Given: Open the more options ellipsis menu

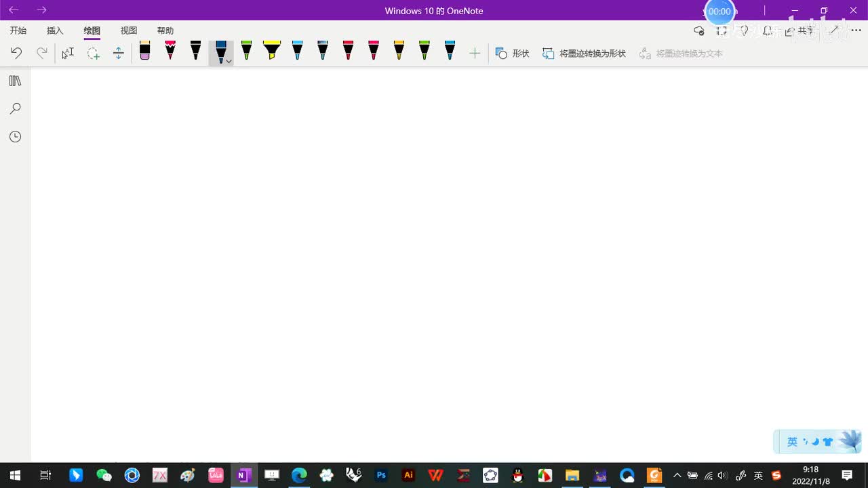Looking at the screenshot, I should tap(856, 30).
